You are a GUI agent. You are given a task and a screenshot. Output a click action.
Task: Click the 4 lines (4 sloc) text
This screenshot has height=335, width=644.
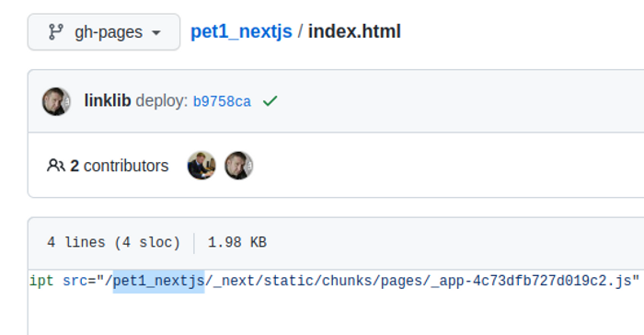point(113,242)
